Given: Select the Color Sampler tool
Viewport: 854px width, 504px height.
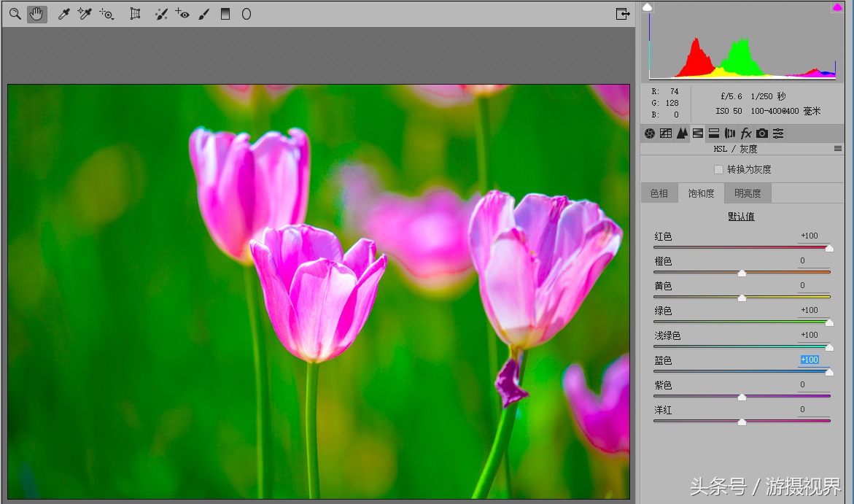Looking at the screenshot, I should (x=85, y=14).
